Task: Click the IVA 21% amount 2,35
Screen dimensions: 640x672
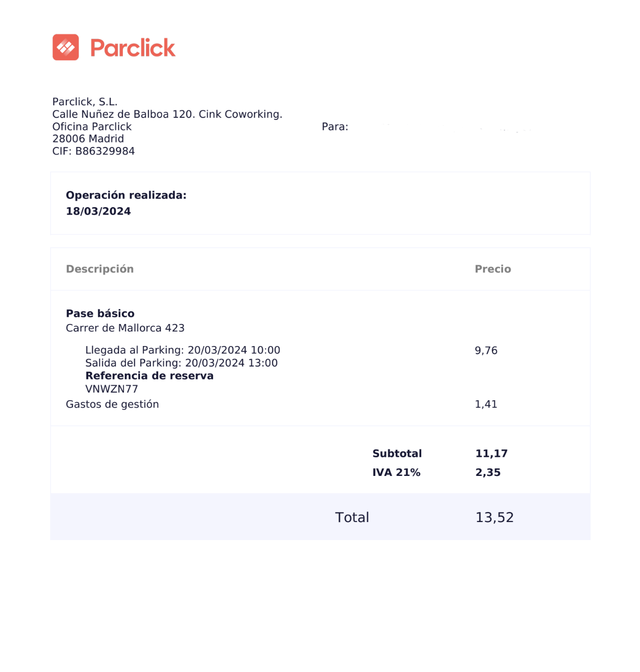Action: 488,472
